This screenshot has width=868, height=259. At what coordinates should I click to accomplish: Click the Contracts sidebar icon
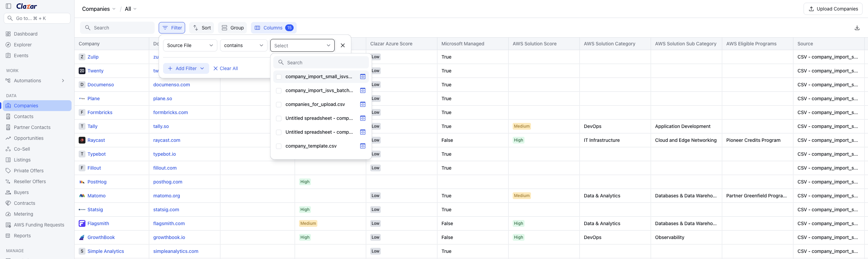point(8,203)
